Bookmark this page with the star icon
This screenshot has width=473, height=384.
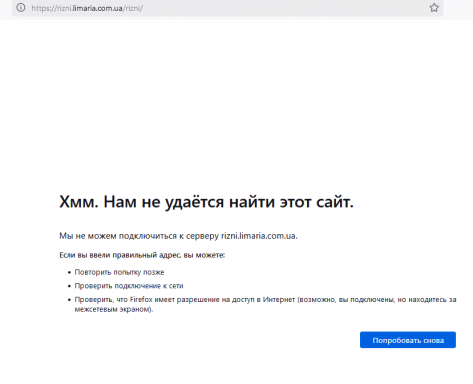coord(434,8)
